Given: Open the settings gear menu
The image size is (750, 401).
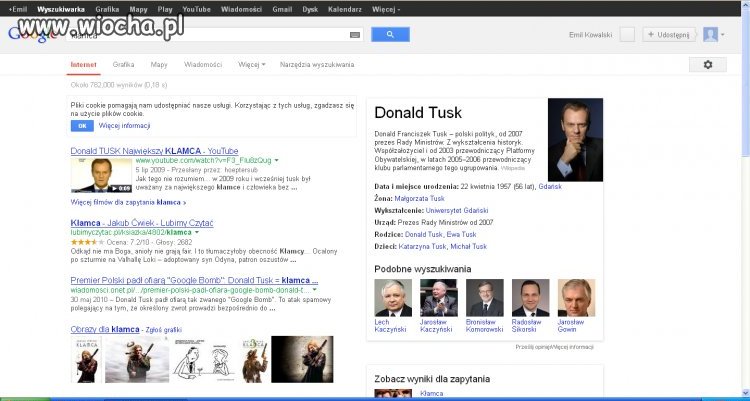Looking at the screenshot, I should click(x=707, y=65).
